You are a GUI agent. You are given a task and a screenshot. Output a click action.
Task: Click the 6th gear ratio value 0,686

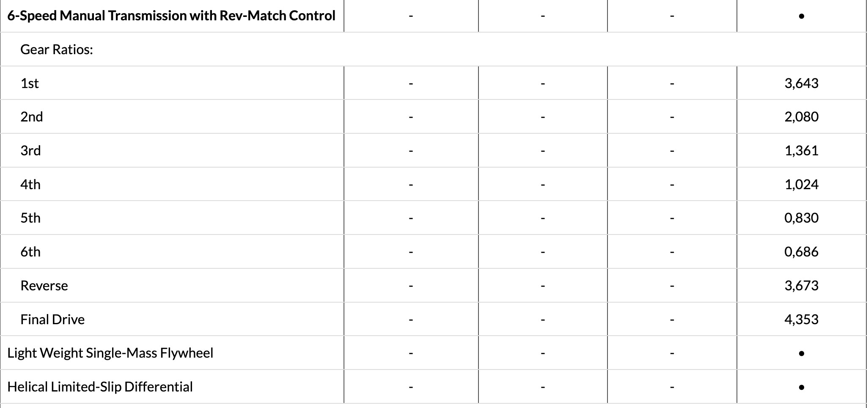(801, 252)
